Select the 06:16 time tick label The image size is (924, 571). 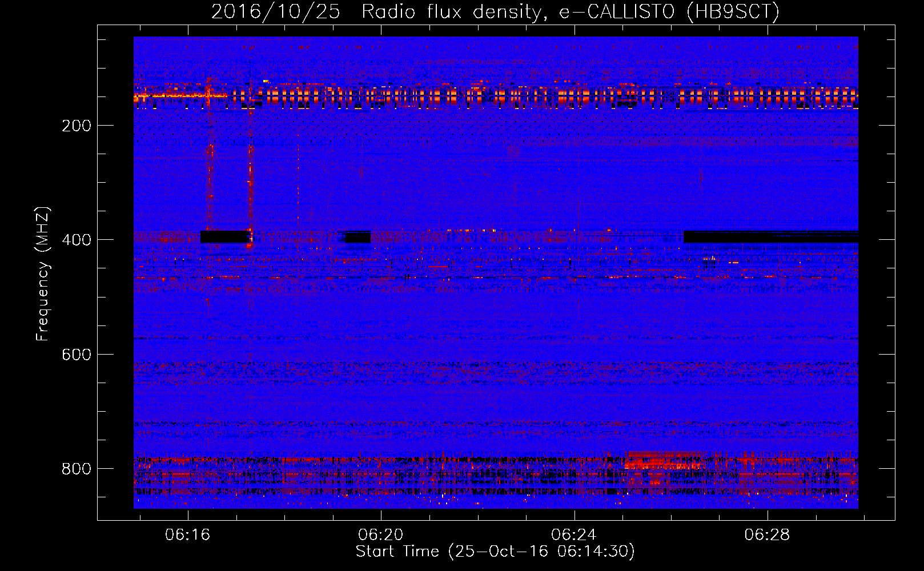pos(188,534)
